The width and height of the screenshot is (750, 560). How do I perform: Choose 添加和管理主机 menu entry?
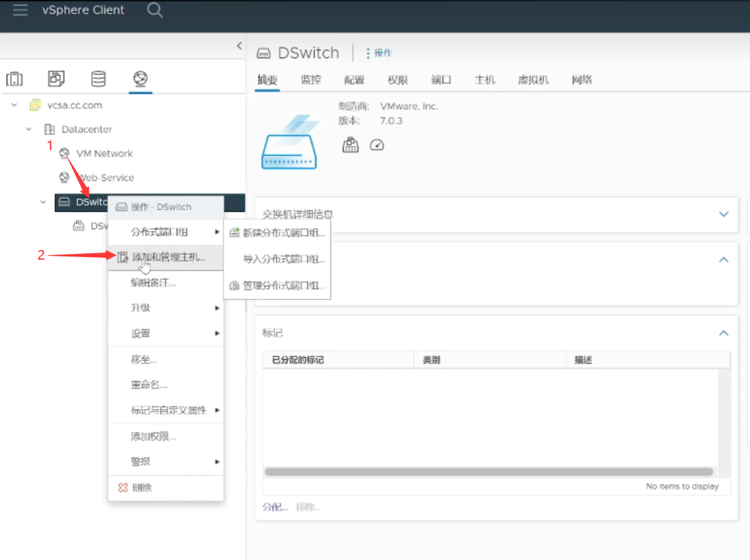(166, 257)
